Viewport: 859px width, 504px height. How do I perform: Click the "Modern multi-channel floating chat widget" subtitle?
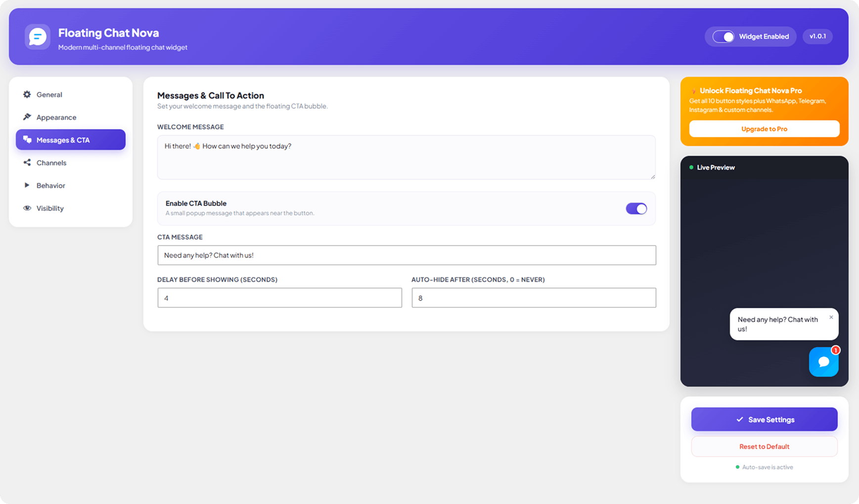coord(123,47)
